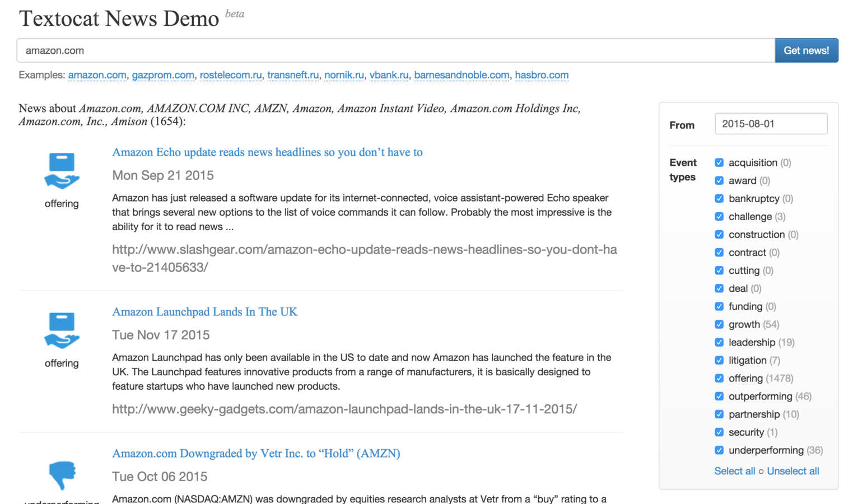The width and height of the screenshot is (853, 504).
Task: Toggle the underperforming checkbox in Event types
Action: pos(719,450)
